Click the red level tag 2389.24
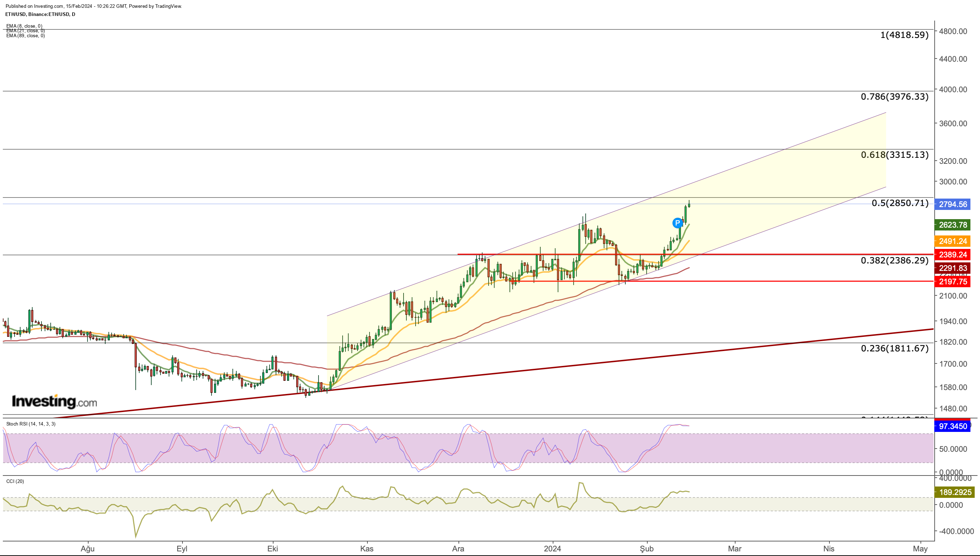This screenshot has width=980, height=556. (952, 255)
